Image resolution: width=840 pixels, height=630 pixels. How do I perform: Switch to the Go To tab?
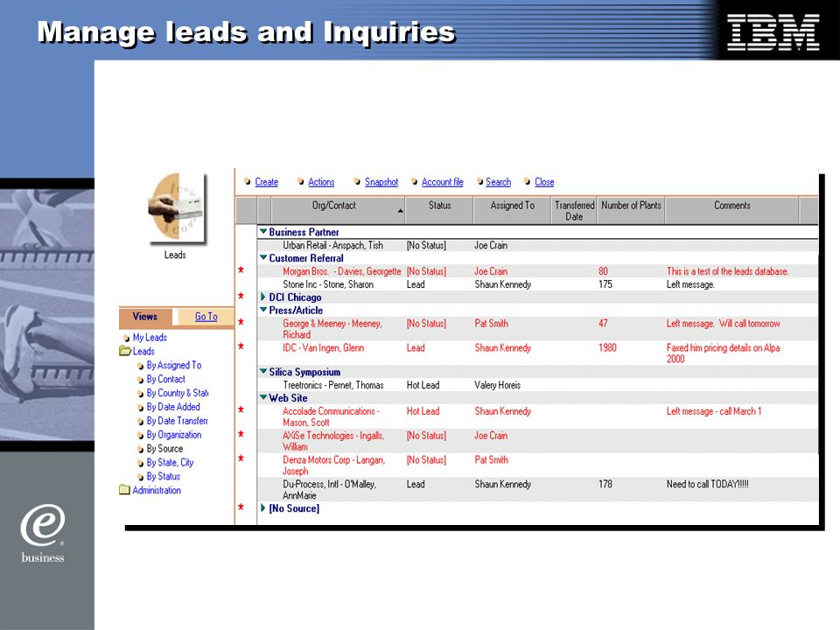pos(206,317)
